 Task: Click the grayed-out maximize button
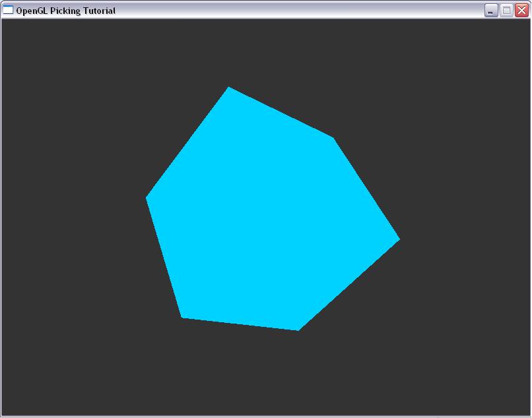[x=506, y=11]
